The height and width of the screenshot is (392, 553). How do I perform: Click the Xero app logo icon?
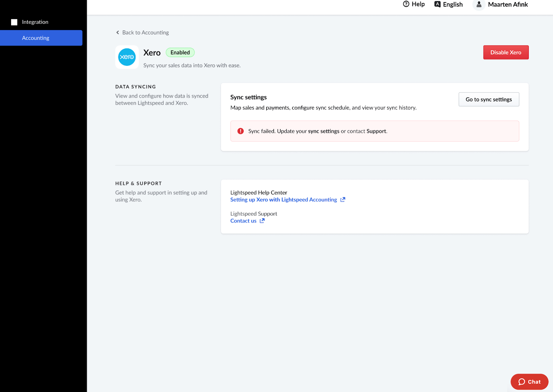tap(127, 57)
